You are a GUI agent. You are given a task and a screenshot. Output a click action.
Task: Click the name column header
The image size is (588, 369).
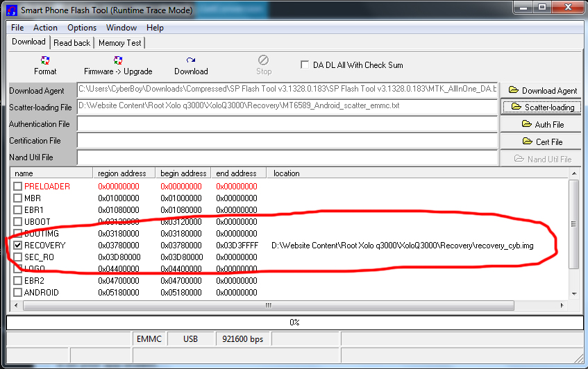click(x=52, y=173)
